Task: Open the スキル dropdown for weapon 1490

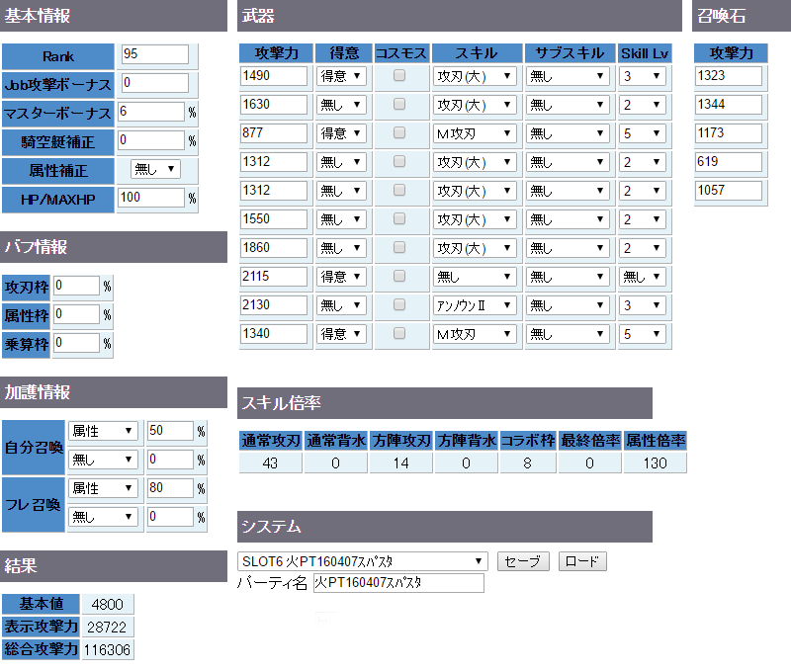Action: point(475,76)
